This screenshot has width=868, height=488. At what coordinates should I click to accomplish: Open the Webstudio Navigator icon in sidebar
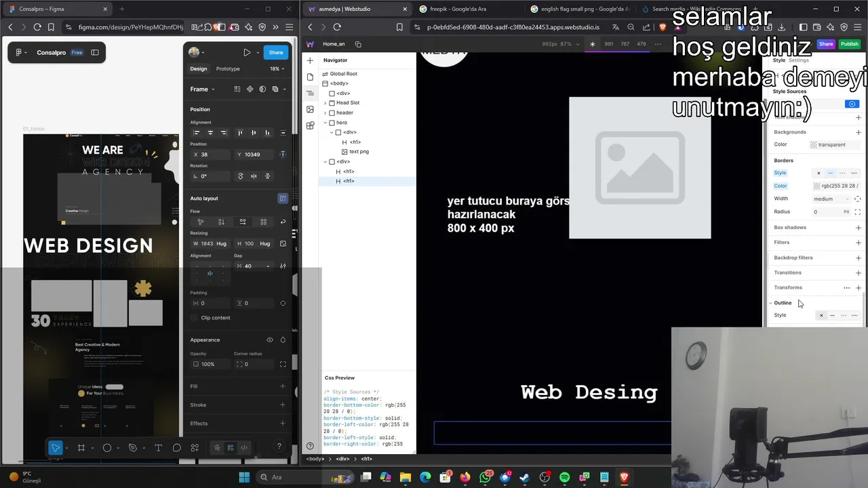(310, 93)
